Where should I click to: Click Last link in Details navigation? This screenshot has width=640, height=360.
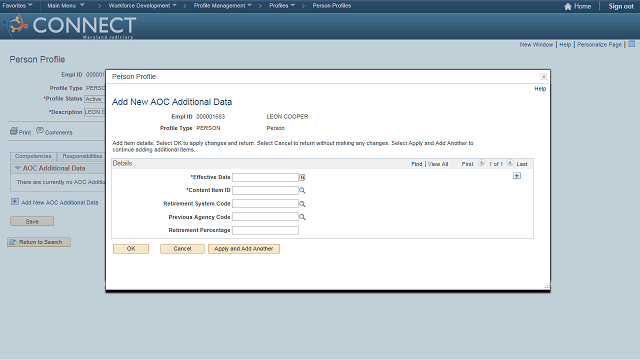click(x=522, y=164)
